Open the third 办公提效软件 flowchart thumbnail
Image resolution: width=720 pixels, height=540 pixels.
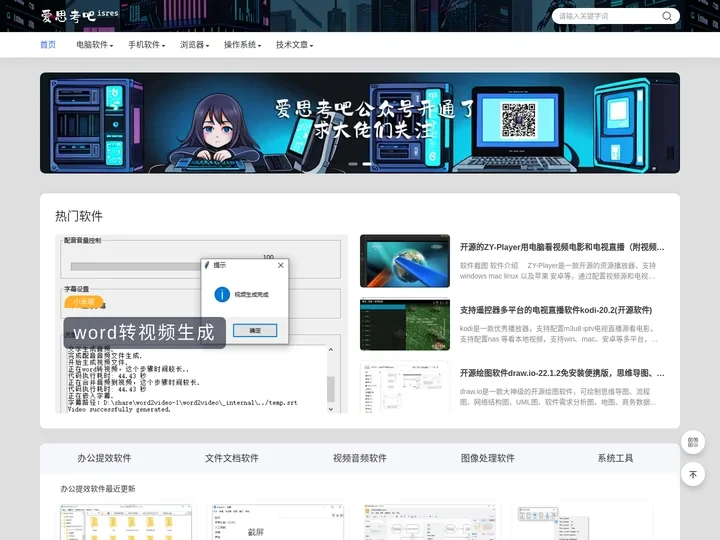pos(429,522)
